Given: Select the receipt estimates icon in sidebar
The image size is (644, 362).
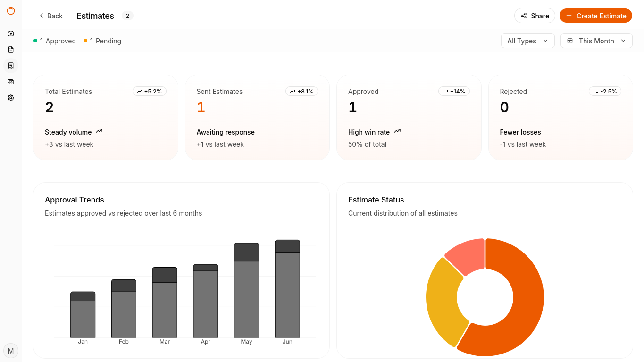Looking at the screenshot, I should [x=11, y=66].
